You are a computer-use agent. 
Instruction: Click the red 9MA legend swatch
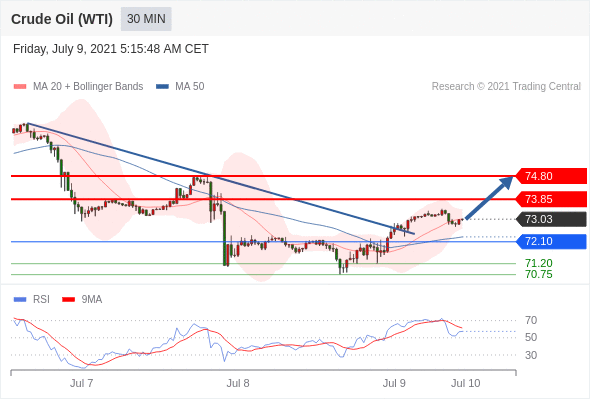68,300
